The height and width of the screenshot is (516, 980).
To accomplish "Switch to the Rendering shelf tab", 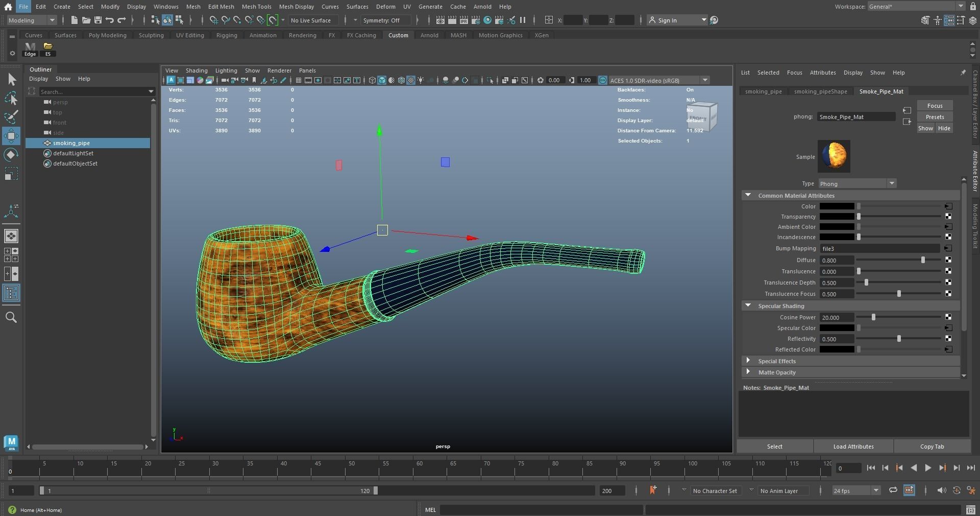I will 302,35.
